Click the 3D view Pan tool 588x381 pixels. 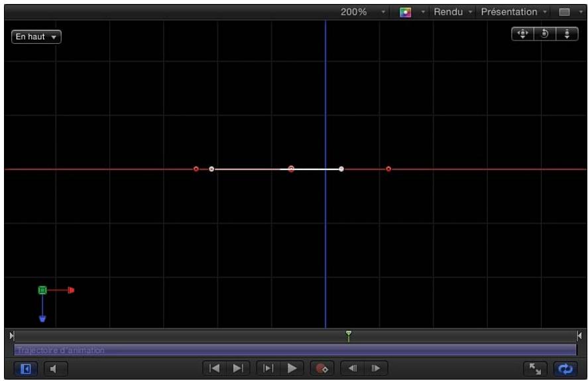coord(522,34)
